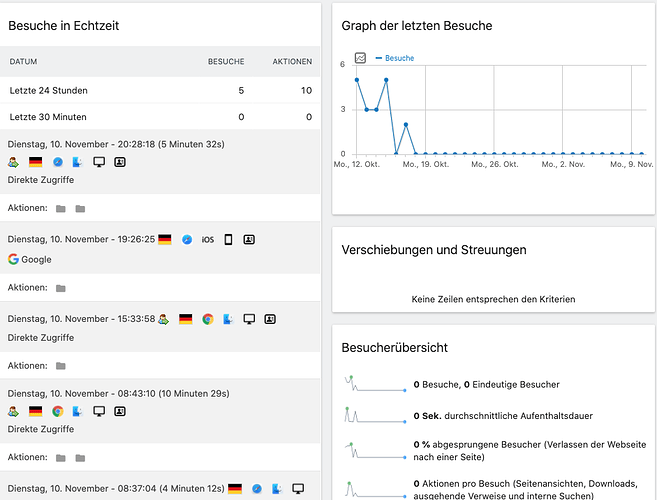Click the smartphone device icon in 19:26:25 visit
The width and height of the screenshot is (657, 500).
click(x=228, y=240)
